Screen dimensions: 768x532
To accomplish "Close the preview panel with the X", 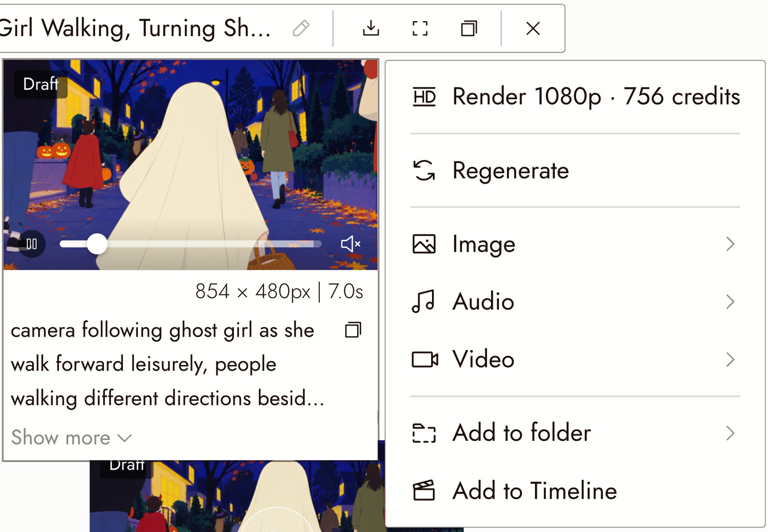I will [533, 28].
